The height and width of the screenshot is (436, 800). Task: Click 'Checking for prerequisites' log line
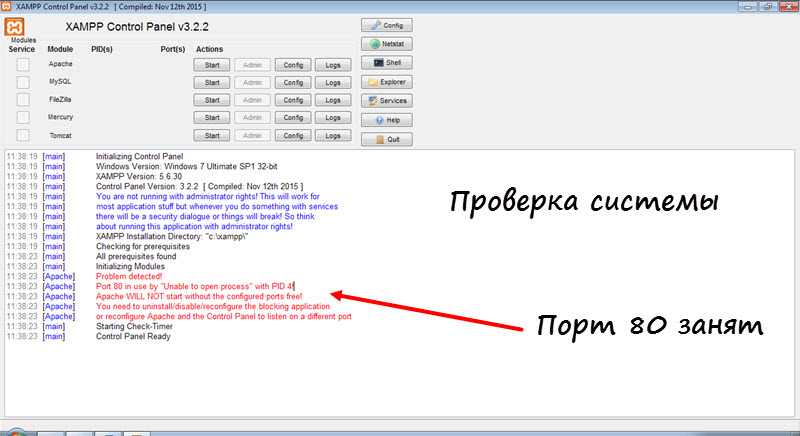coord(143,246)
